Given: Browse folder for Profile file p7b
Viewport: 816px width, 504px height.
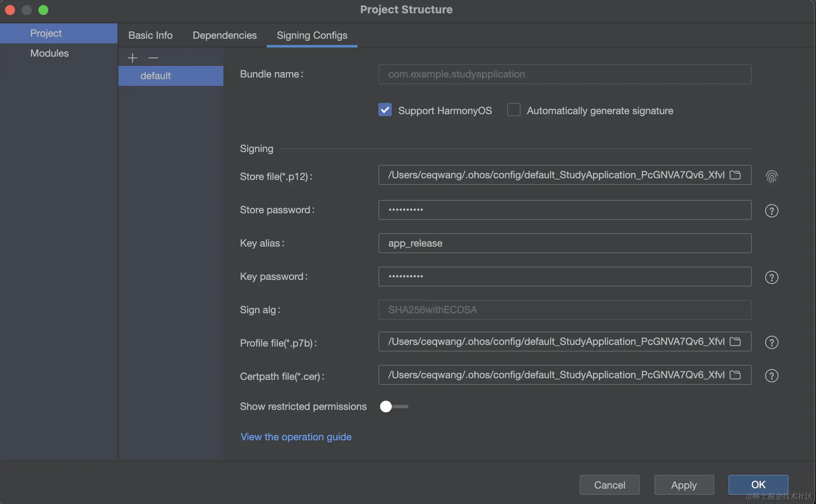Looking at the screenshot, I should coord(735,342).
